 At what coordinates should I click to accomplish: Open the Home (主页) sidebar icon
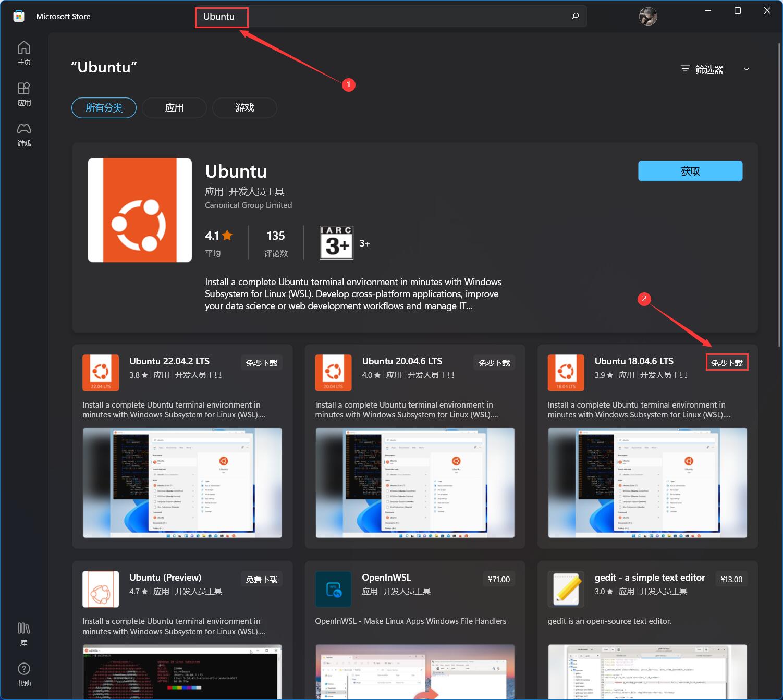(24, 53)
